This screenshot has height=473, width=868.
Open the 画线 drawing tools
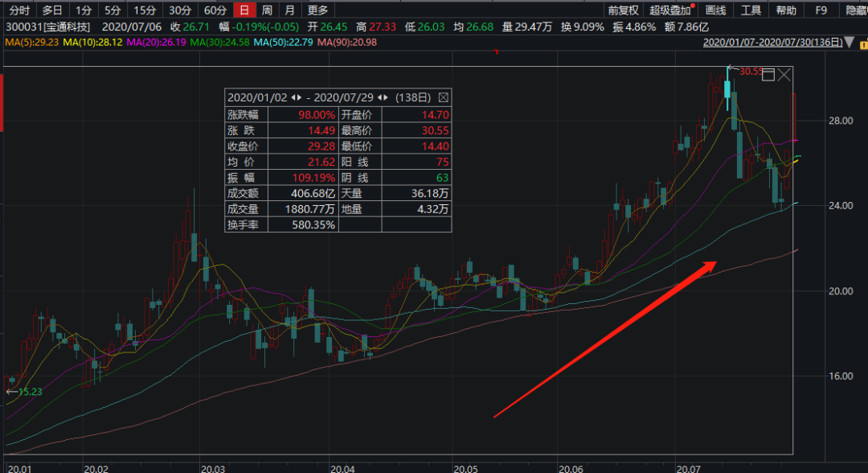[715, 10]
